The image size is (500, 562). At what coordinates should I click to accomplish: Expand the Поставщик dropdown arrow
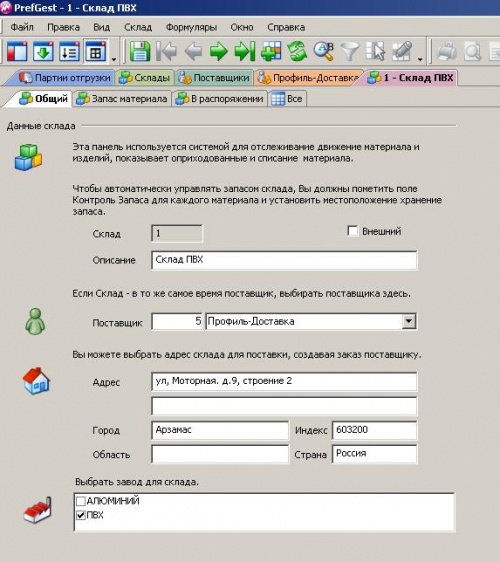click(409, 322)
